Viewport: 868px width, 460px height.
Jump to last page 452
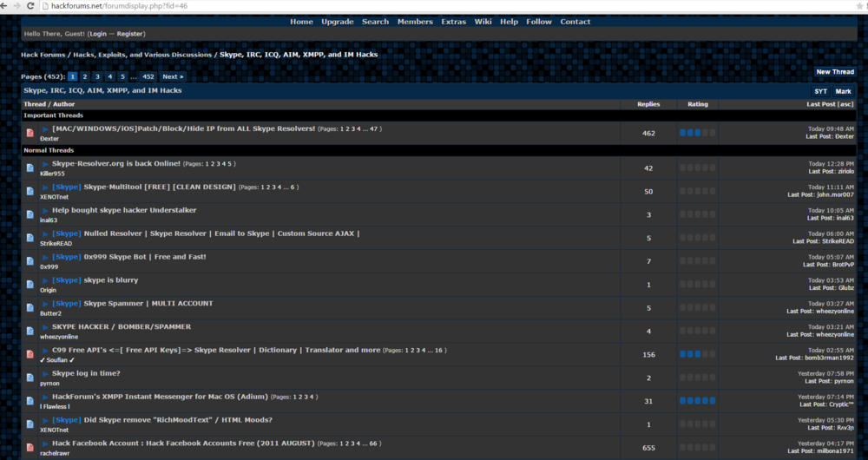[x=148, y=77]
